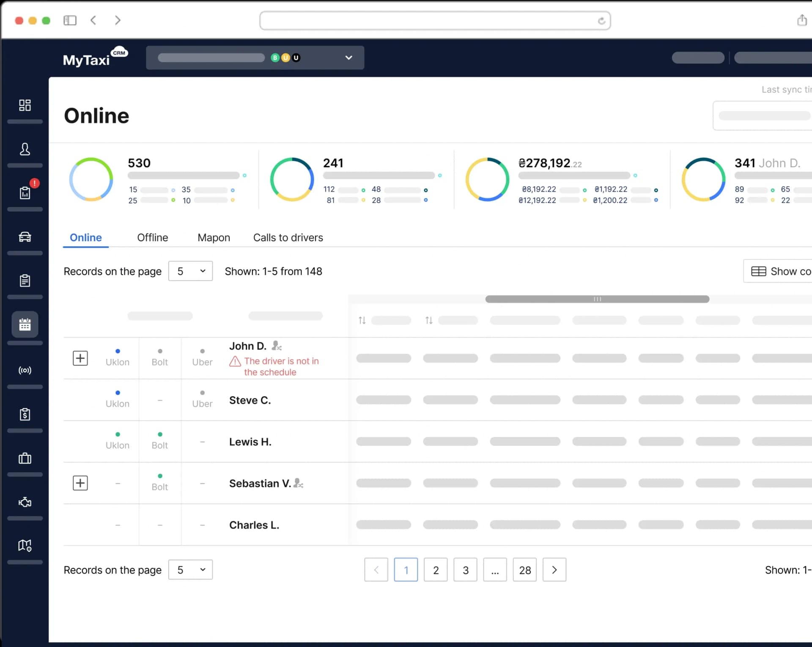Switch to Calls to drivers tab
812x647 pixels.
click(288, 237)
